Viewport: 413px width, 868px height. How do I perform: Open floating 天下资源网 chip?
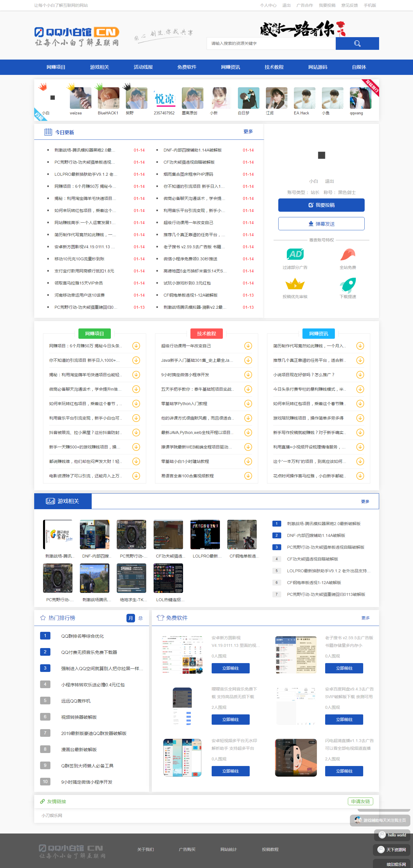point(391,850)
